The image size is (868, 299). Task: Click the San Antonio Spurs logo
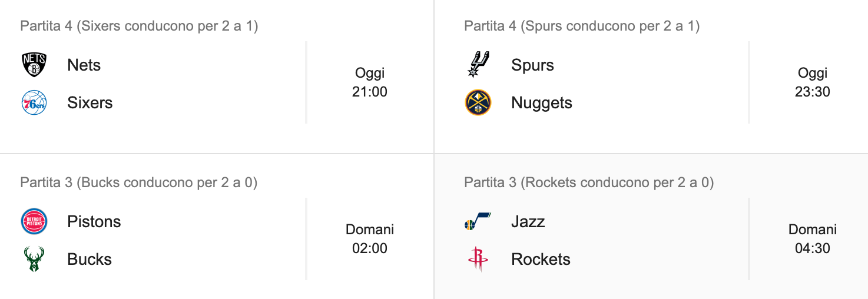point(478,65)
